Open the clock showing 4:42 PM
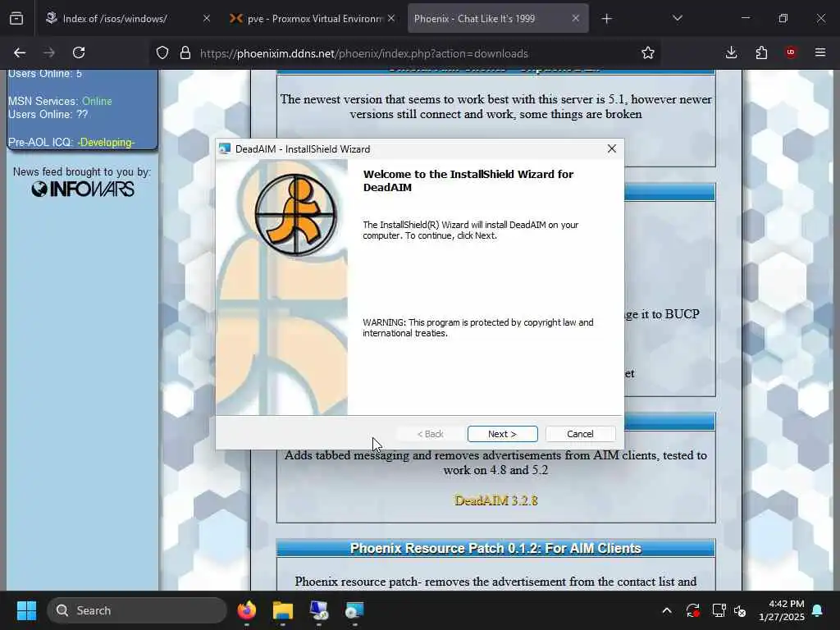The width and height of the screenshot is (840, 630). click(781, 610)
